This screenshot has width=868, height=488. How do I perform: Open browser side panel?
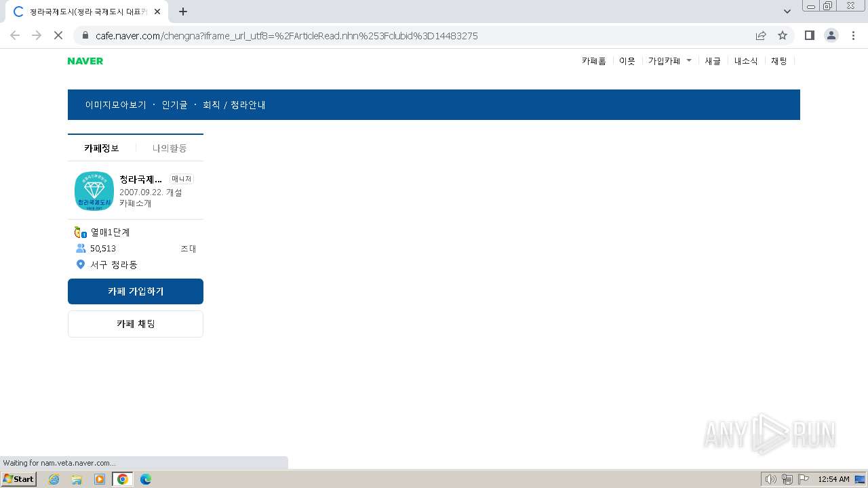(809, 35)
